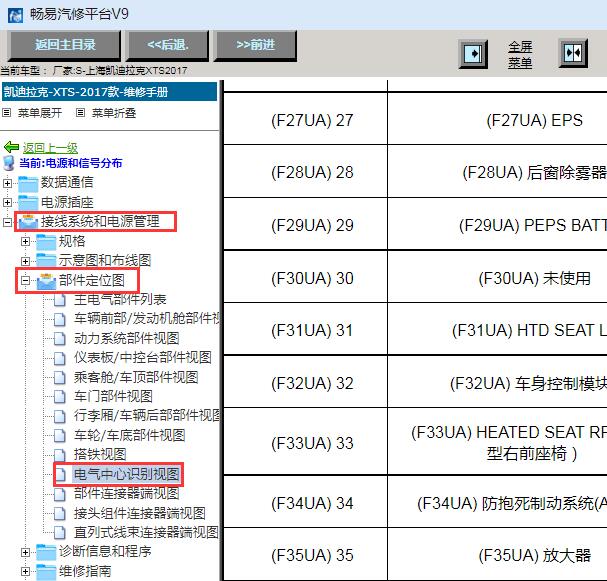Screen dimensions: 607x581
Task: Open 仪表板/中控台部件视图 document
Action: point(143,357)
